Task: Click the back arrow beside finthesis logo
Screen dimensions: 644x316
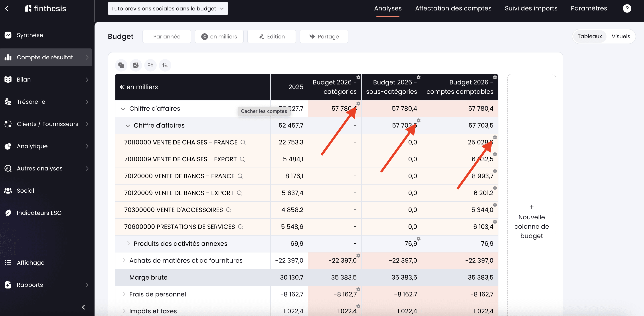Action: [x=7, y=8]
